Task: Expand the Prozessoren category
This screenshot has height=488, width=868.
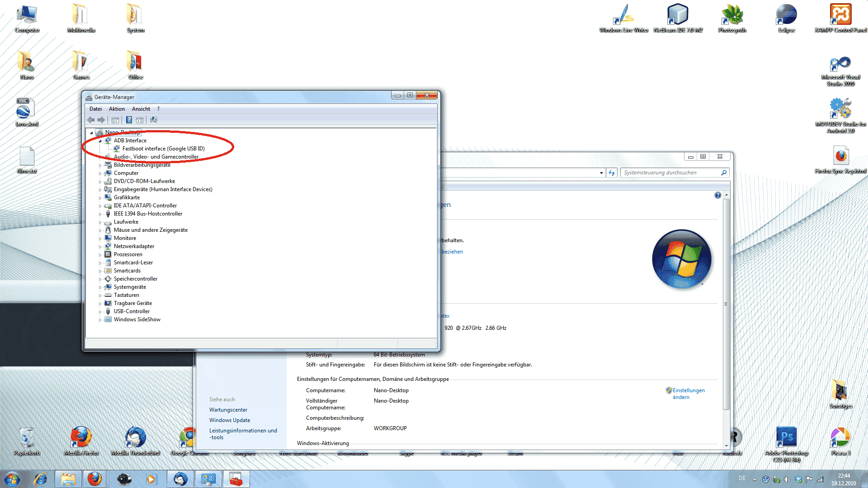Action: [x=100, y=255]
